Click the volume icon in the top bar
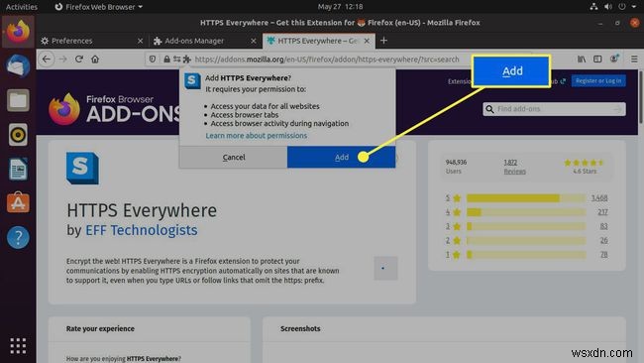The width and height of the screenshot is (644, 363). point(608,7)
